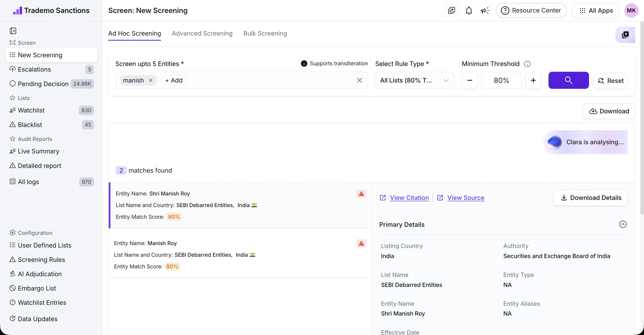Screen dimensions: 644x335
Task: Click Download Details button
Action: tap(590, 198)
